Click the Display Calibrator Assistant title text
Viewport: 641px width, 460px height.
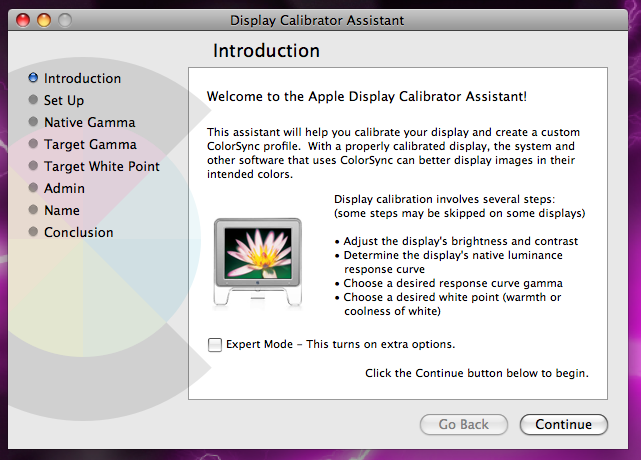point(317,20)
